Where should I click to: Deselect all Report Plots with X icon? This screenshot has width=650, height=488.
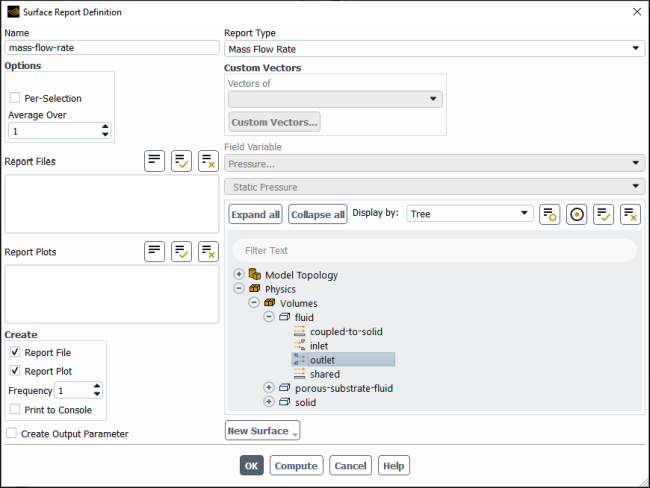click(208, 251)
